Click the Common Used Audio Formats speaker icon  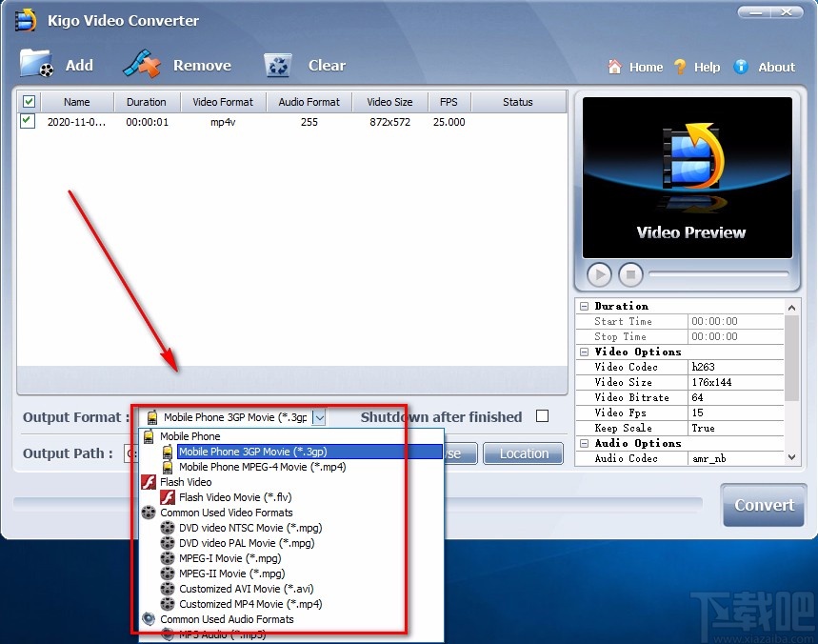tap(149, 619)
